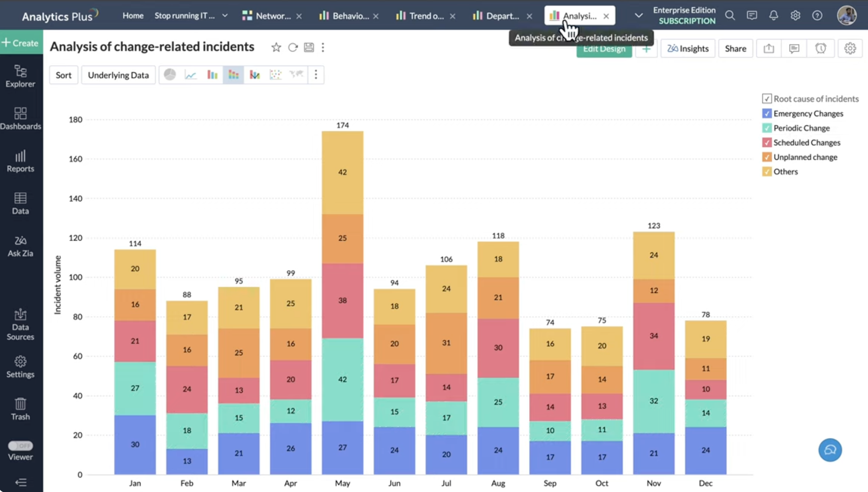Open the notifications bell
868x492 pixels.
point(773,16)
